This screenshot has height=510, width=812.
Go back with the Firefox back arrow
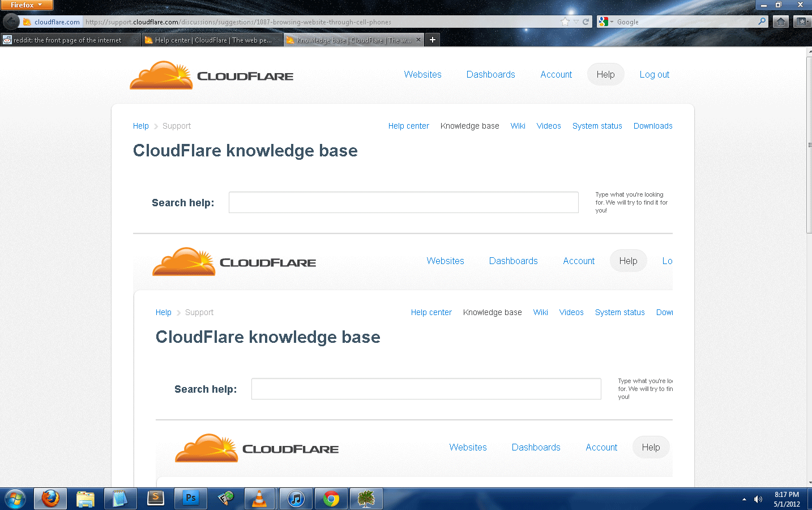point(11,22)
